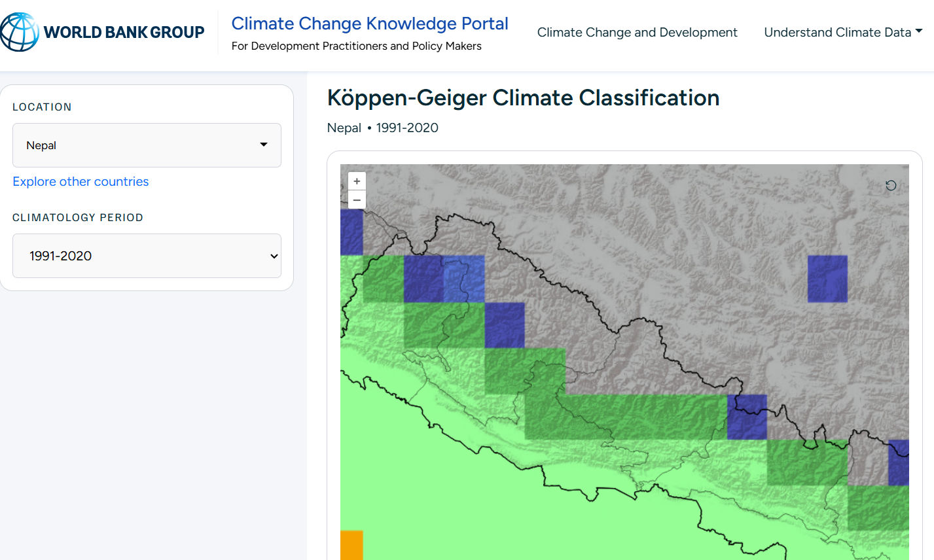Click the 'Nepal • 1991-2020' subtitle text
Image resolution: width=934 pixels, height=560 pixels.
coord(382,128)
